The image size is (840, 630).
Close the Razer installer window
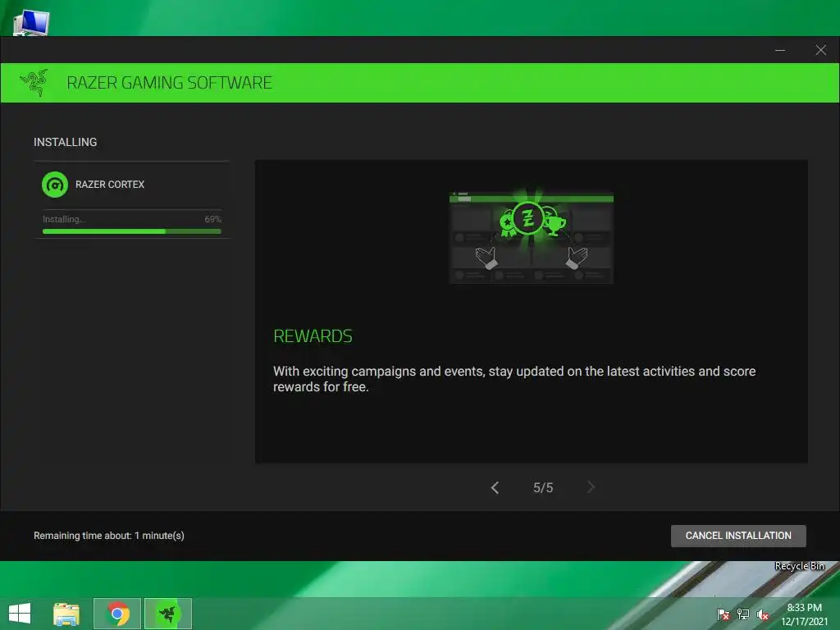tap(820, 50)
